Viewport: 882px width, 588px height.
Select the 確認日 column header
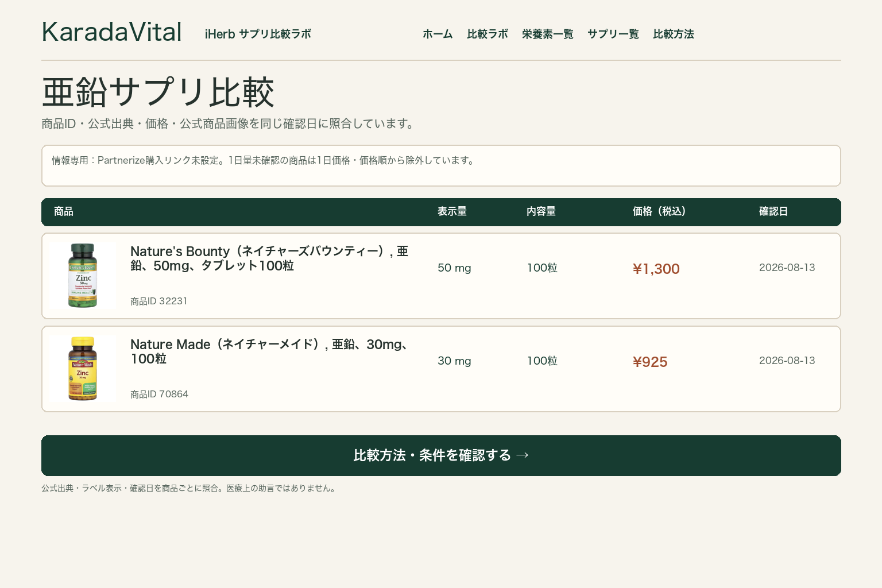(773, 211)
